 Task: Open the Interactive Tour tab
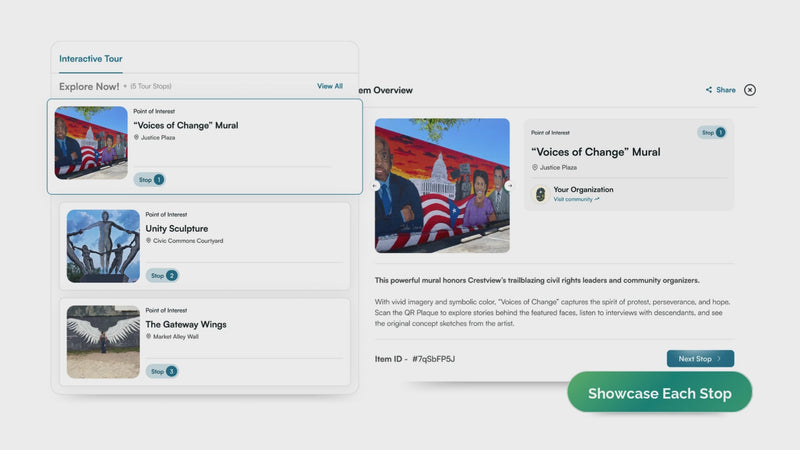click(x=91, y=59)
